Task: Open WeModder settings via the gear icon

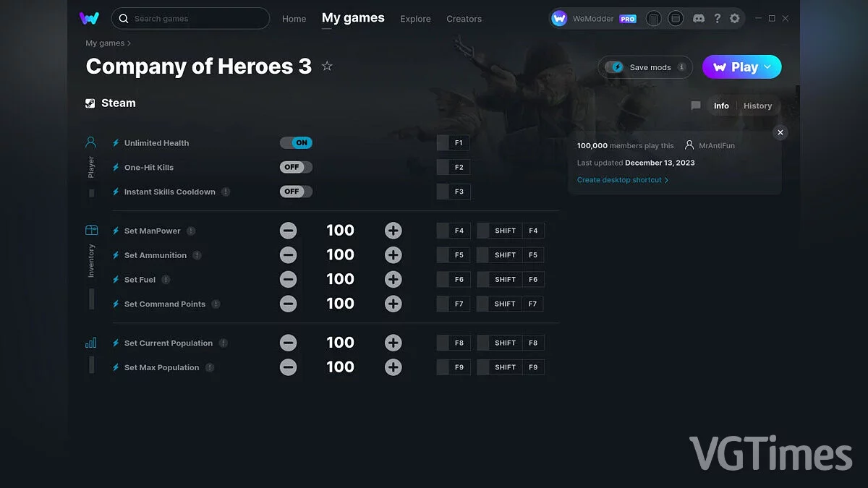Action: 735,18
